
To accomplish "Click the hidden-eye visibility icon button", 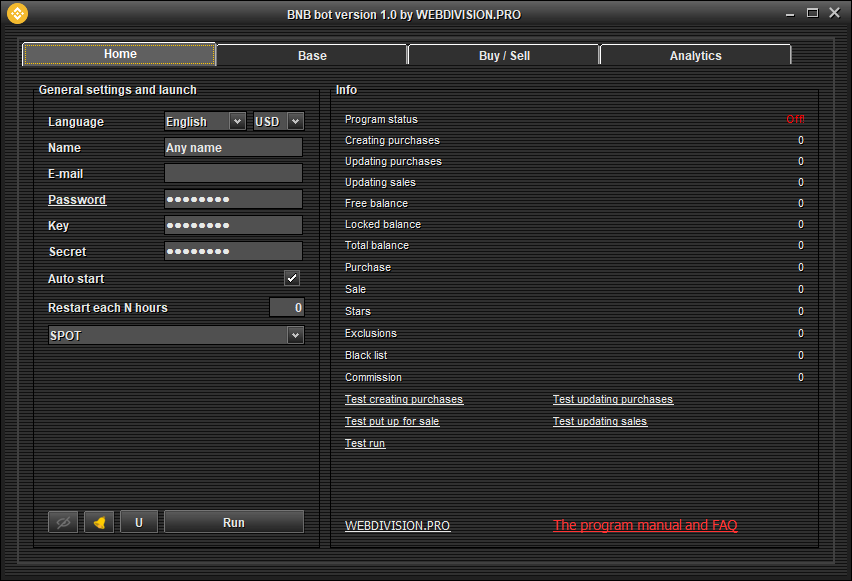I will coord(63,522).
